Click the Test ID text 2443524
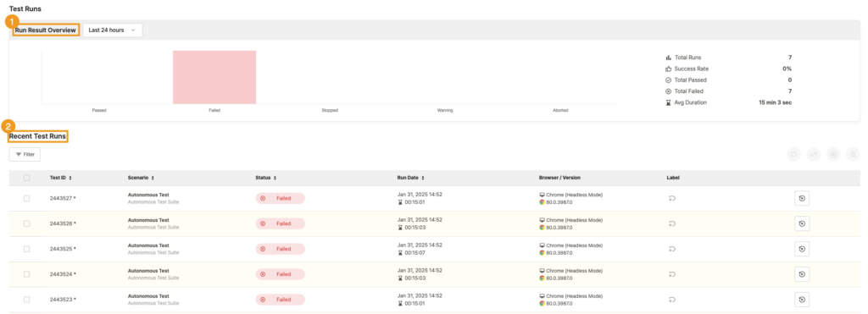 pyautogui.click(x=61, y=273)
